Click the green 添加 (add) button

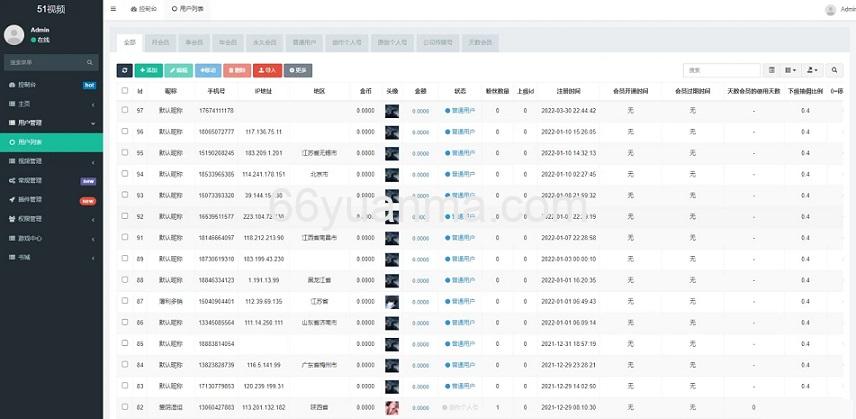click(x=148, y=70)
